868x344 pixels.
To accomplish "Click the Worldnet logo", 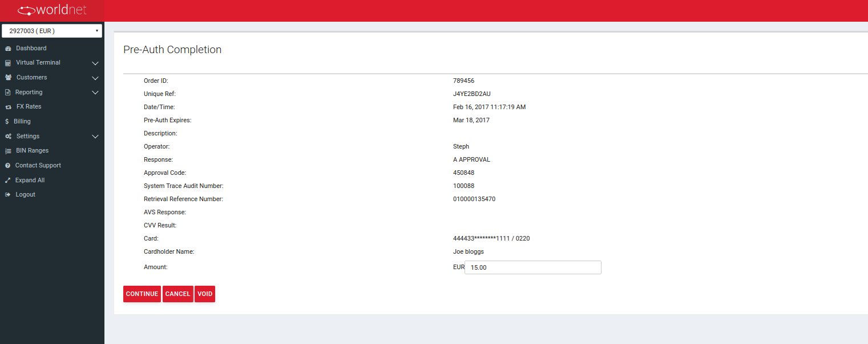I will (52, 10).
